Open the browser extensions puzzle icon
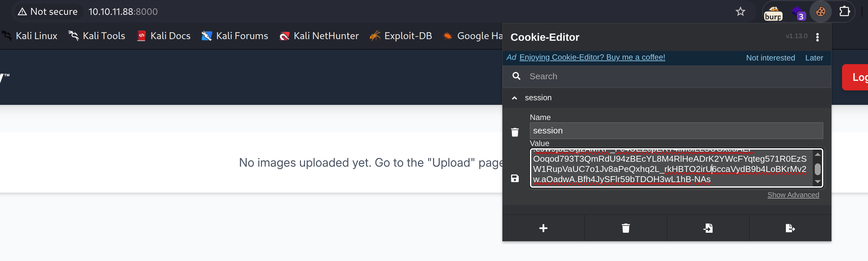Screen dimensions: 868x261 coord(844,12)
